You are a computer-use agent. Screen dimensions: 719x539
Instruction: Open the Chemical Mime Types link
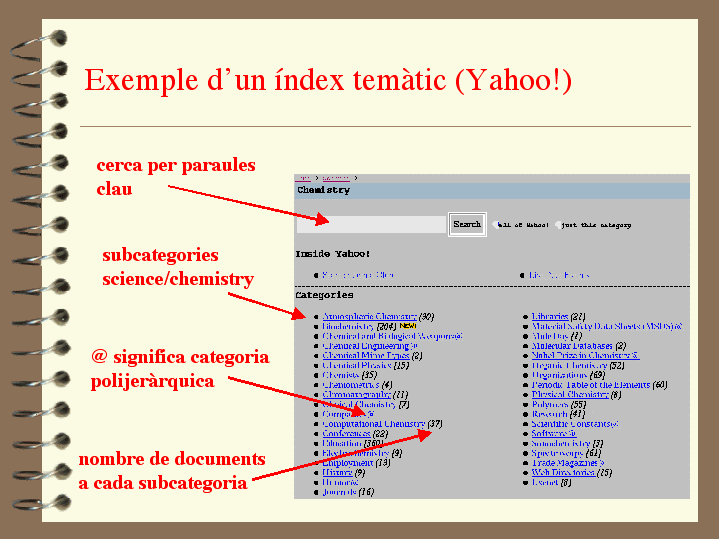coord(366,356)
